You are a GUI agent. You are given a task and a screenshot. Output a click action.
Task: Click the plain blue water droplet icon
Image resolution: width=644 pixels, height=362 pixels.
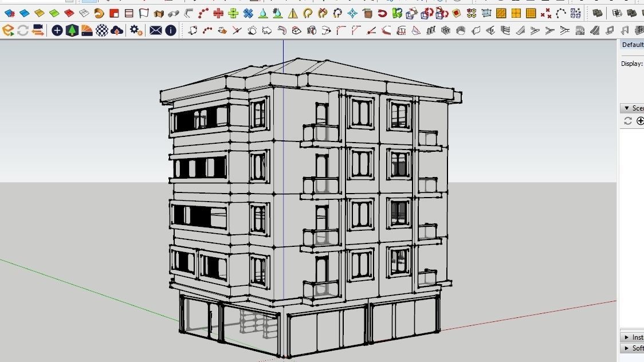(263, 14)
